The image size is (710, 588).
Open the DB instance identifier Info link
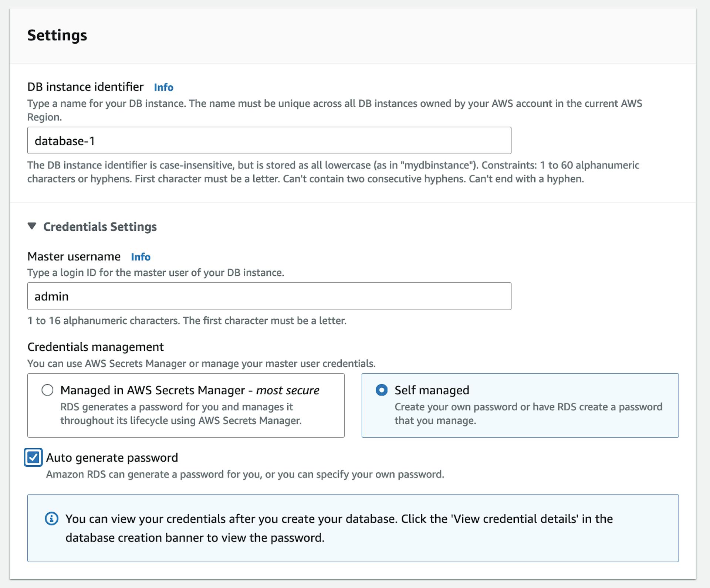[164, 87]
